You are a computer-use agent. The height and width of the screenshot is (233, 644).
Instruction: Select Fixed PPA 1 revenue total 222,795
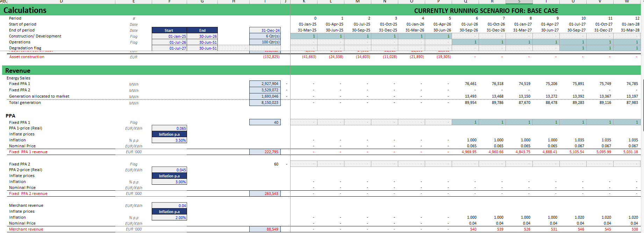click(x=265, y=152)
